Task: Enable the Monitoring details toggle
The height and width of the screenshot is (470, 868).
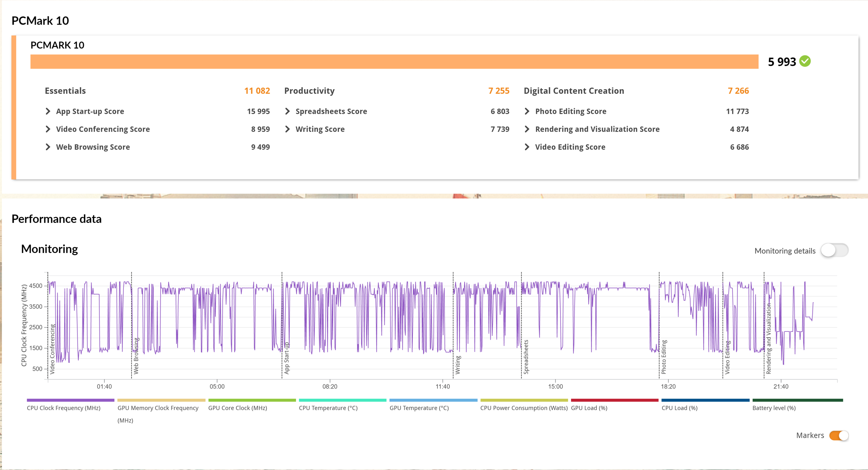Action: 834,251
